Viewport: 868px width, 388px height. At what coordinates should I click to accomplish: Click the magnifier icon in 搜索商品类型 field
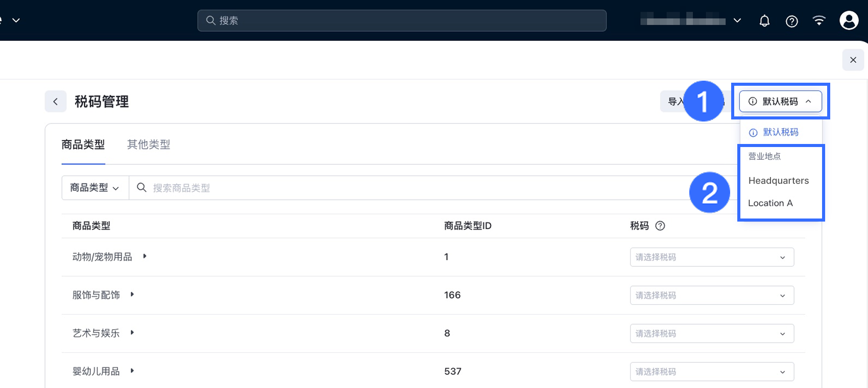tap(142, 188)
